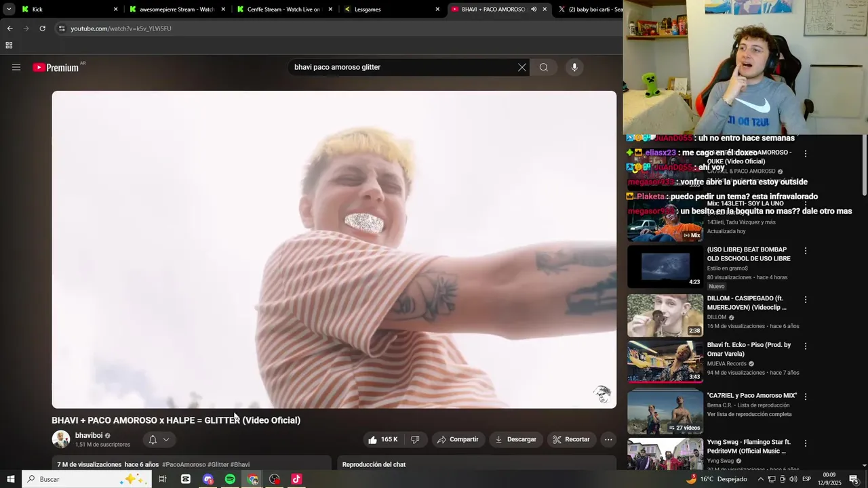Image resolution: width=868 pixels, height=488 pixels.
Task: Open the channel watermark in video corner
Action: [601, 394]
